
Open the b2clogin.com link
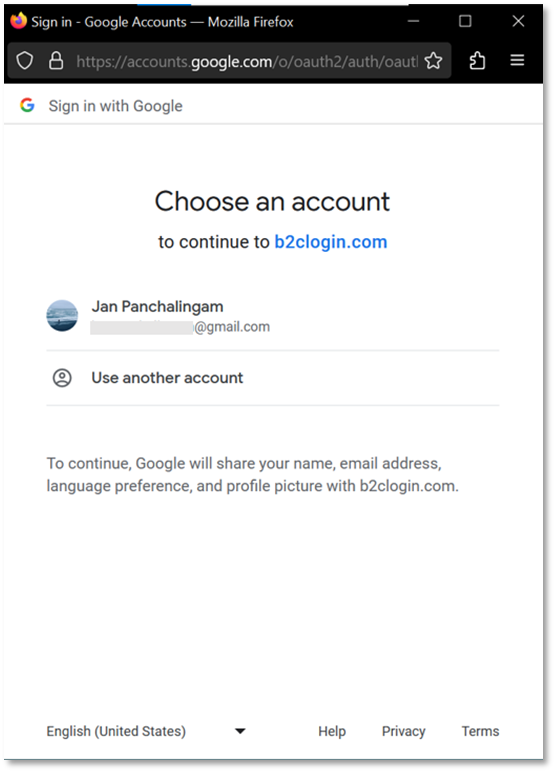(331, 242)
